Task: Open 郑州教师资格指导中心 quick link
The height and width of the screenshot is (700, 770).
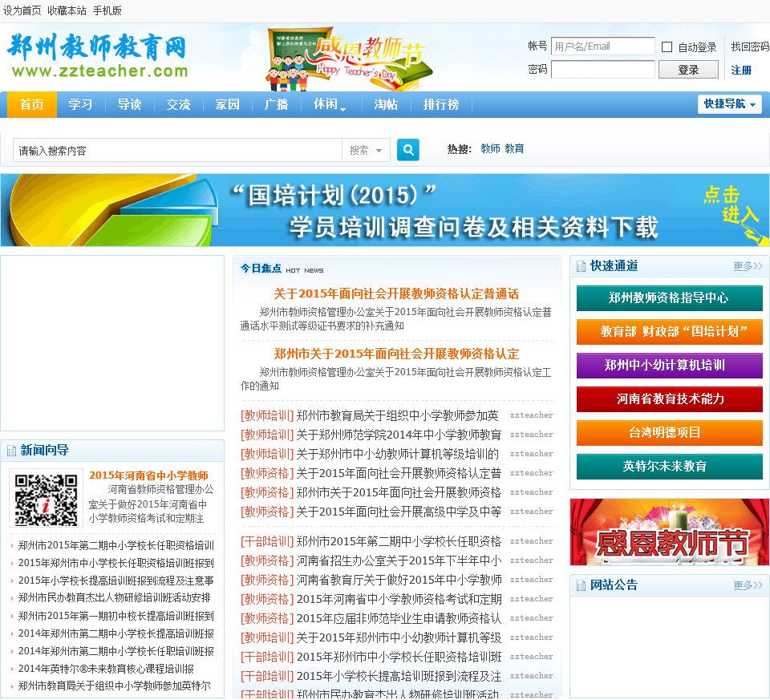Action: click(669, 298)
